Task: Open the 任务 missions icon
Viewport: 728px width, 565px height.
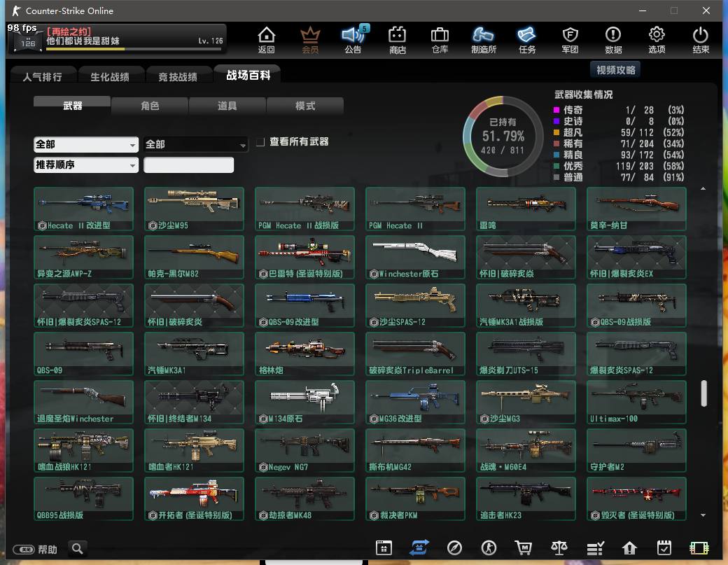Action: [x=527, y=39]
